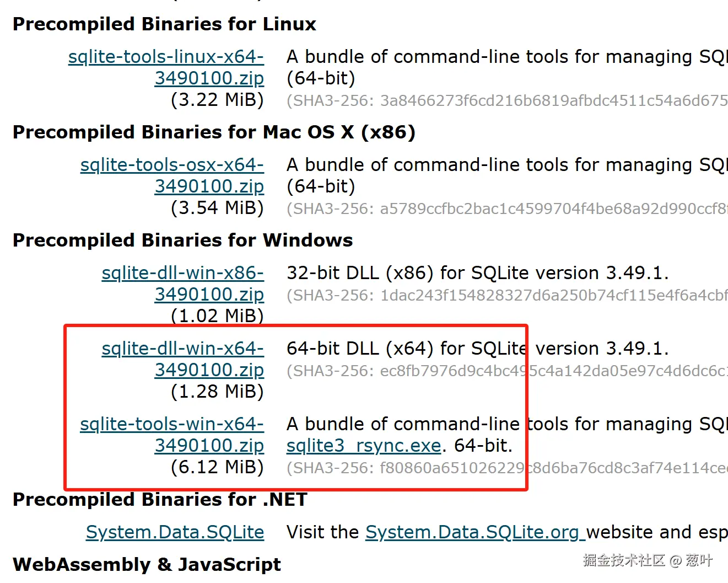The height and width of the screenshot is (583, 728).
Task: Visit the System.Data.SQLite.org website link
Action: [x=472, y=532]
